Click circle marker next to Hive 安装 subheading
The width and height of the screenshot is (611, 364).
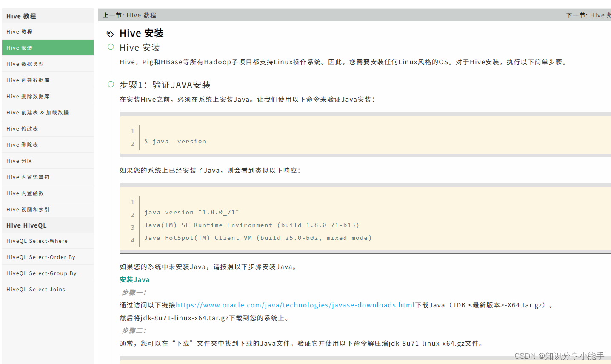point(111,47)
